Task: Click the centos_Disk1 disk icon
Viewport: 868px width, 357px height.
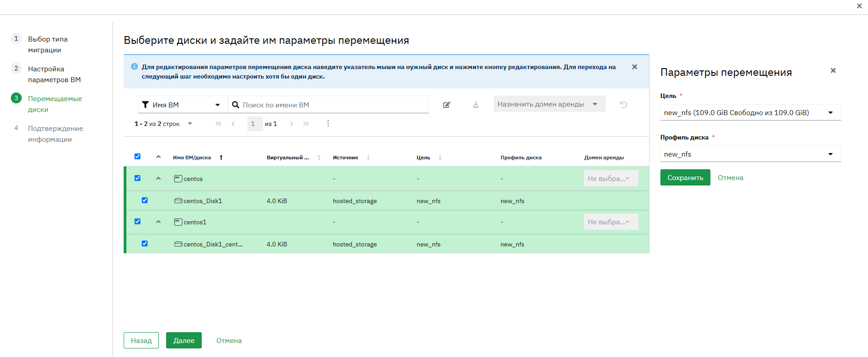Action: pos(178,201)
